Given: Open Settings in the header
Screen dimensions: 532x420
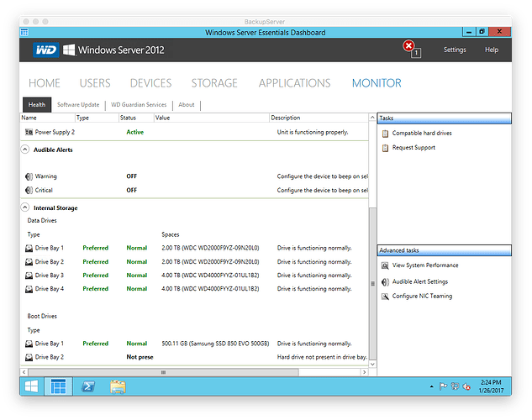Looking at the screenshot, I should (455, 50).
